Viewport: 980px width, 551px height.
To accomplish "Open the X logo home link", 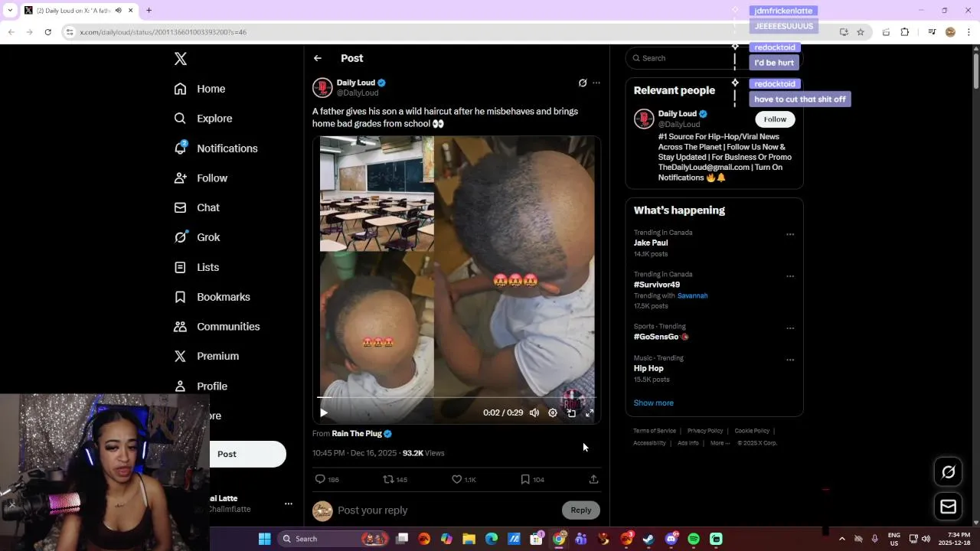I will tap(181, 59).
